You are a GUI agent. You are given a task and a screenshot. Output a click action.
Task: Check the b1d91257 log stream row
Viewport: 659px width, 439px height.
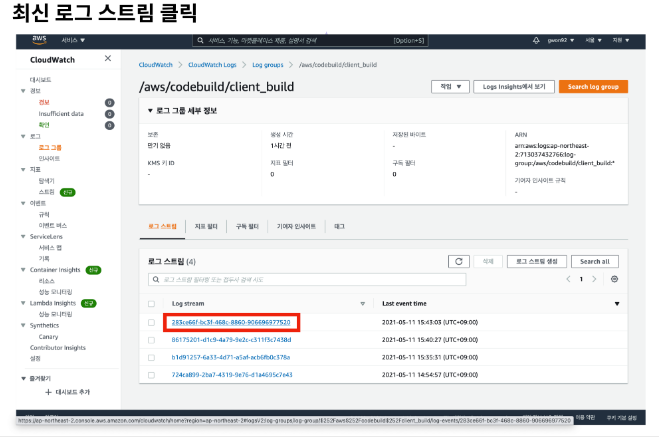[151, 358]
